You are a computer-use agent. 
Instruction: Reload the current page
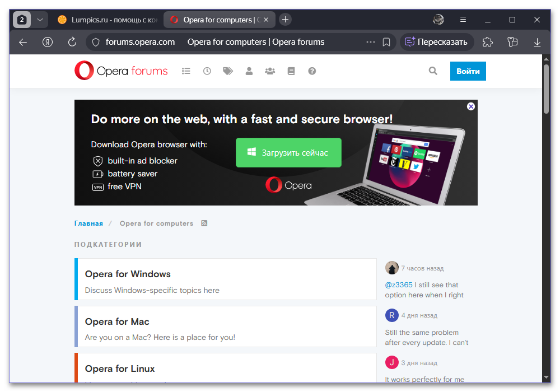pyautogui.click(x=72, y=42)
